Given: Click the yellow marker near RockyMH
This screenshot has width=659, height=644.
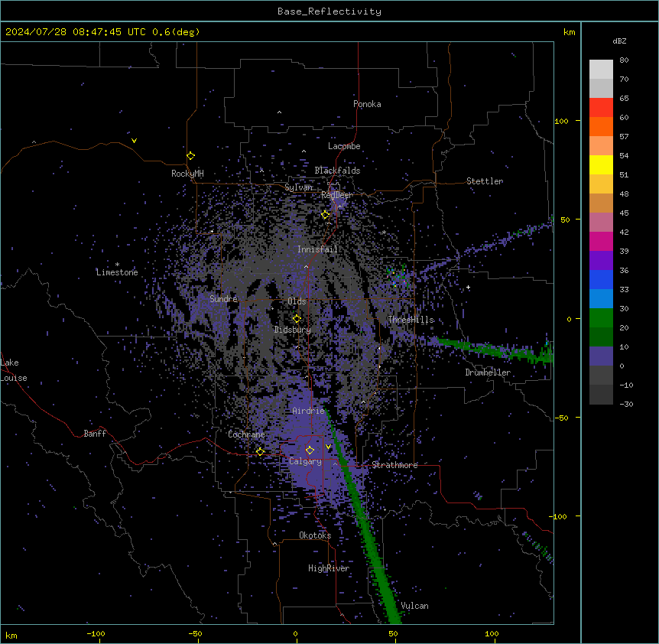Looking at the screenshot, I should 190,156.
